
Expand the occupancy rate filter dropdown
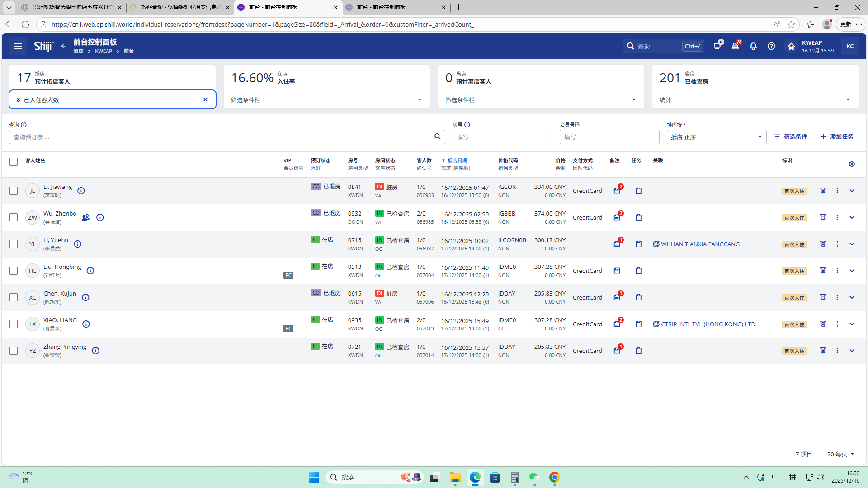(x=419, y=100)
